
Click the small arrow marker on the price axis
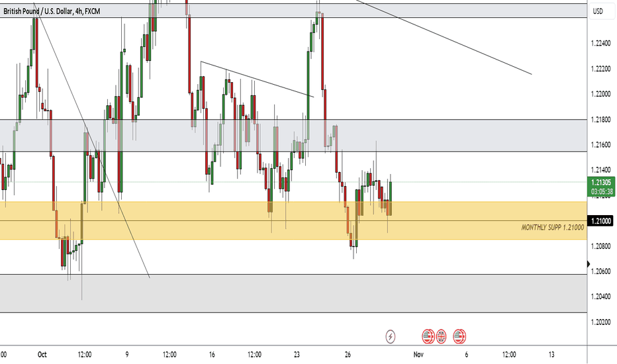[x=589, y=264]
